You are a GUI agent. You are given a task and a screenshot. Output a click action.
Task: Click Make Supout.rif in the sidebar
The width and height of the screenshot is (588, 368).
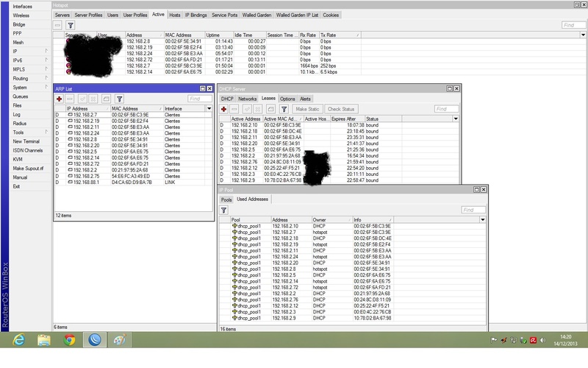click(28, 169)
